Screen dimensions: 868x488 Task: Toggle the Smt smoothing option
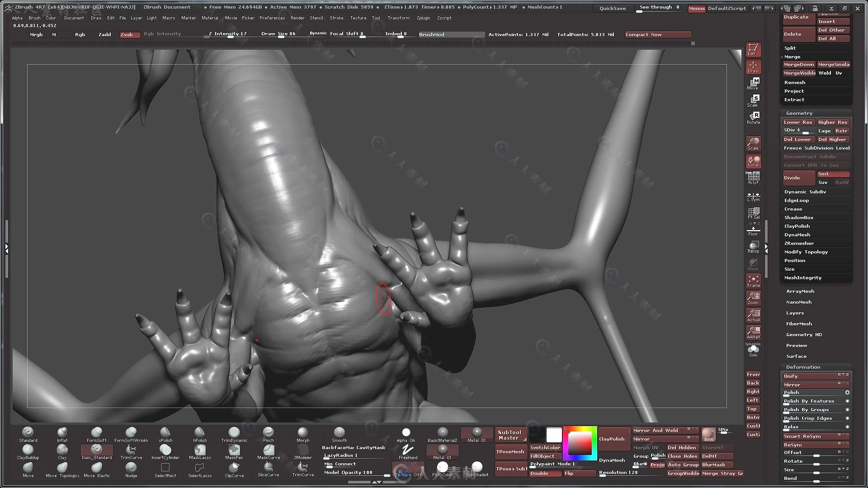tap(833, 174)
